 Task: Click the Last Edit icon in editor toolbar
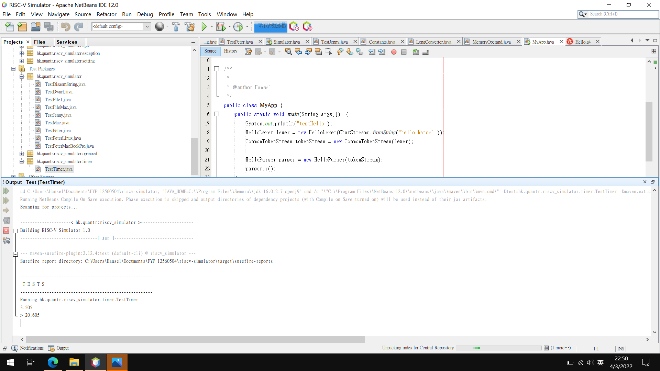point(248,52)
